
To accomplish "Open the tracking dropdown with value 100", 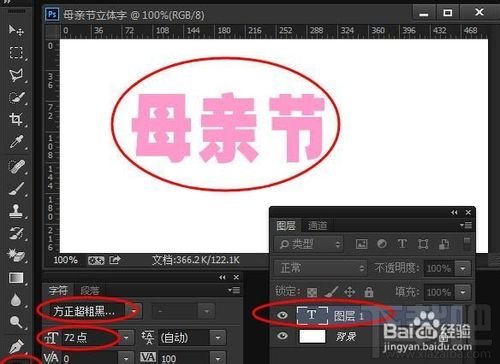I will tap(218, 359).
